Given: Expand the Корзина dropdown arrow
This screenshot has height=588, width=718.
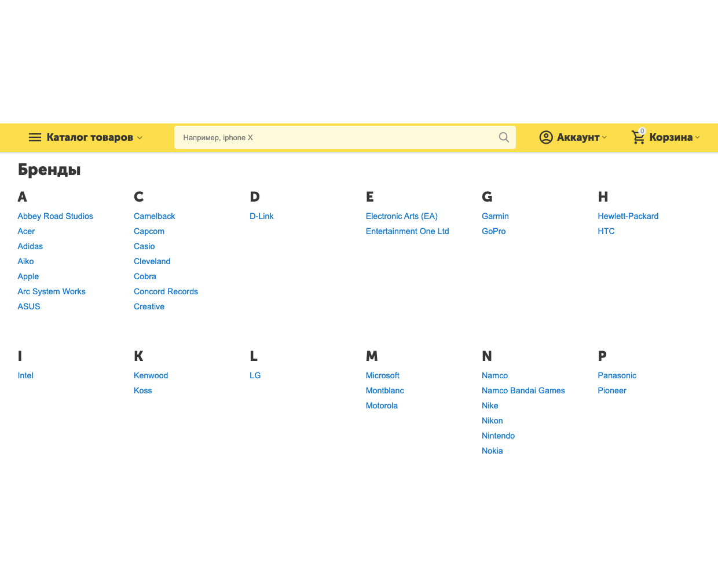Looking at the screenshot, I should pyautogui.click(x=698, y=137).
